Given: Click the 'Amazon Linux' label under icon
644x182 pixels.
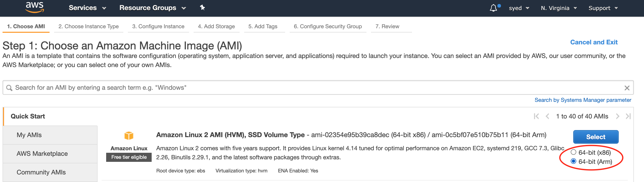Looking at the screenshot, I should [x=129, y=148].
